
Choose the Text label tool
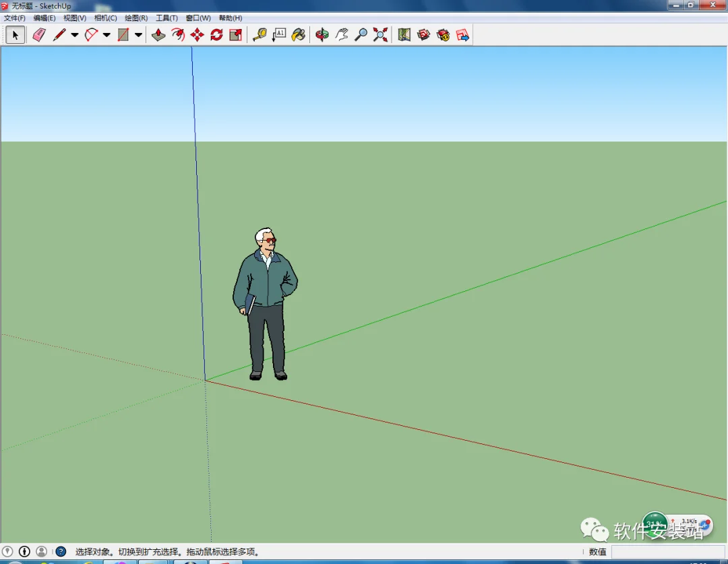point(279,35)
